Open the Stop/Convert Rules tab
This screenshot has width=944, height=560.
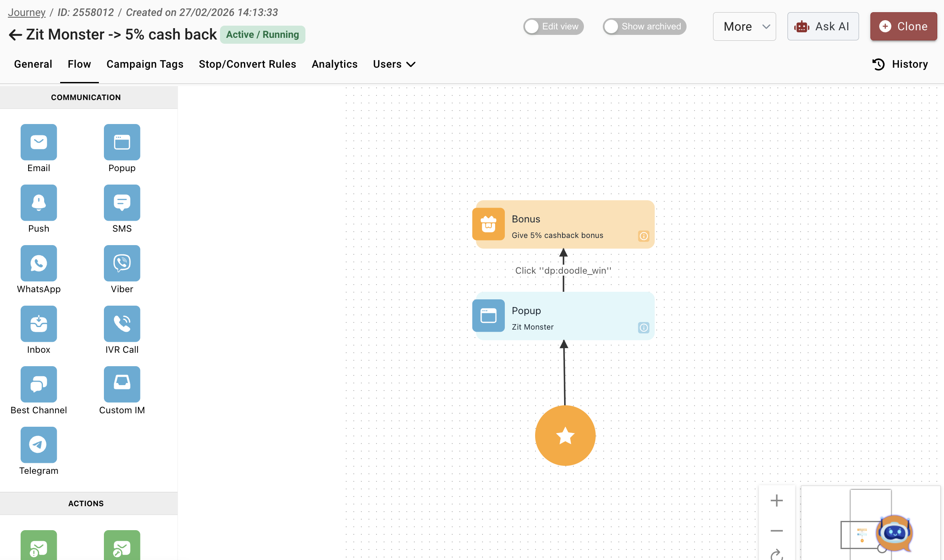(247, 64)
